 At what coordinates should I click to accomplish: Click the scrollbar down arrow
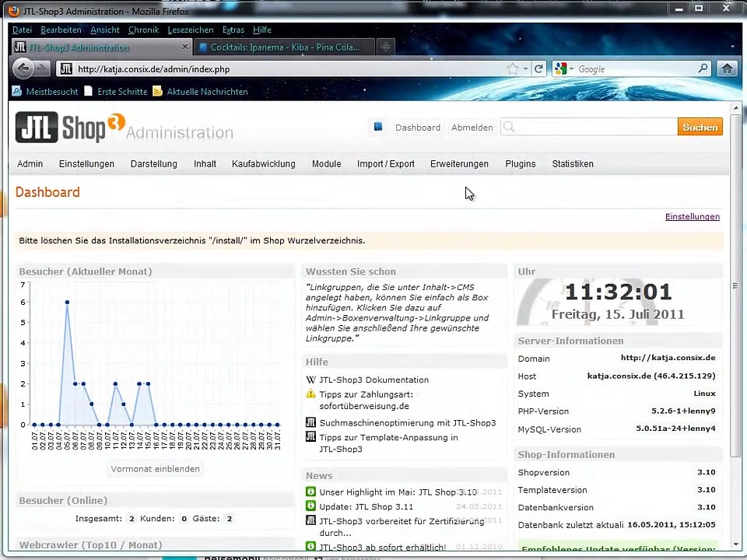736,544
